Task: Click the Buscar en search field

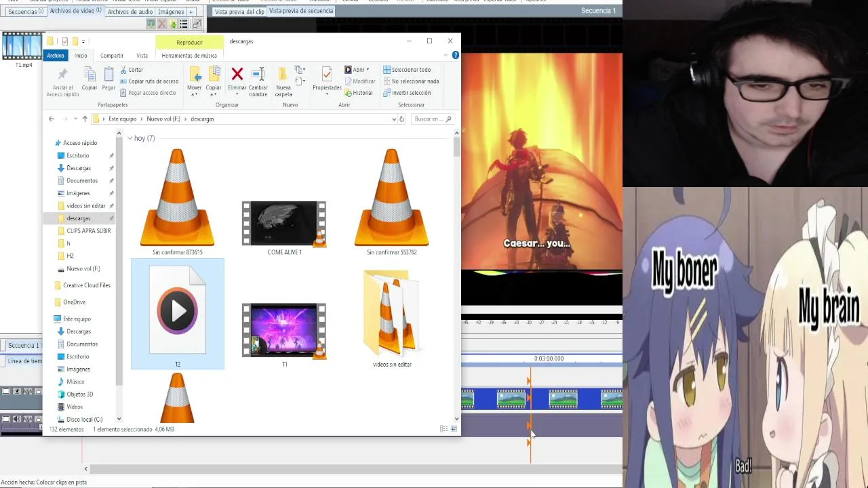Action: pos(433,119)
